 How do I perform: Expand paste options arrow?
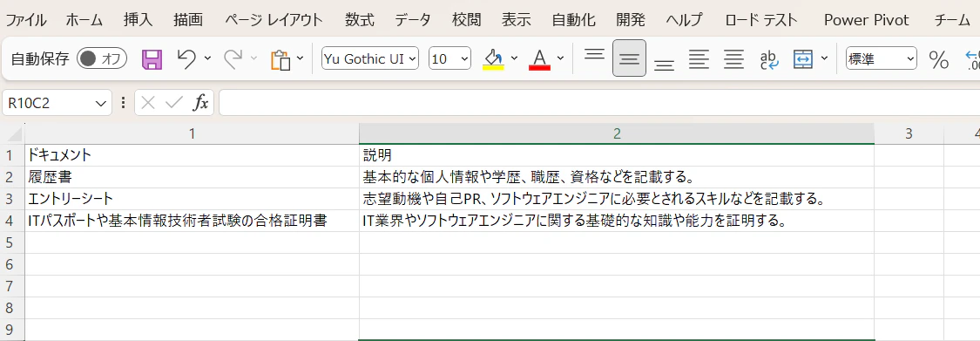pyautogui.click(x=300, y=58)
